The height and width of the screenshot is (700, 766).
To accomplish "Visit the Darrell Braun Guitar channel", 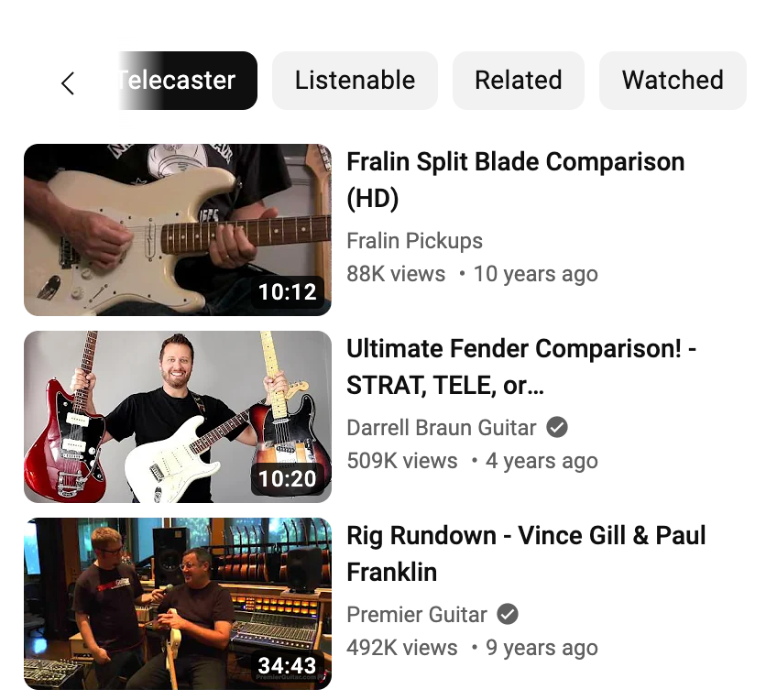I will (x=442, y=428).
